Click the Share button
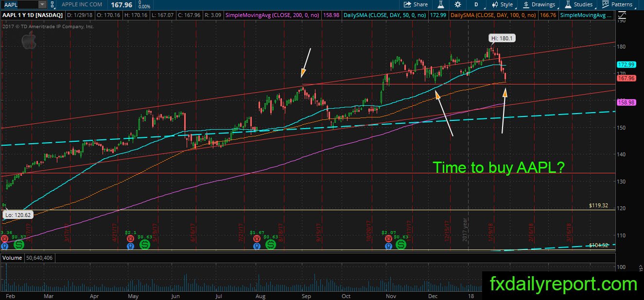The height and width of the screenshot is (300, 644). tap(416, 4)
